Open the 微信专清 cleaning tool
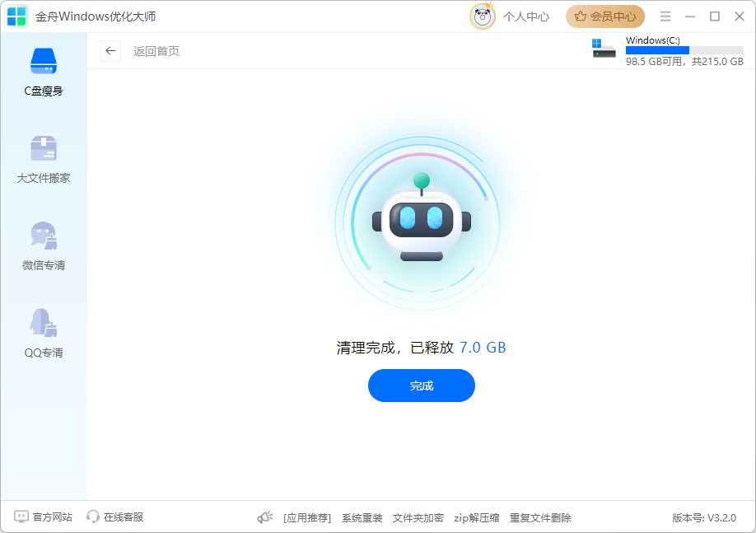The width and height of the screenshot is (756, 533). (x=44, y=236)
